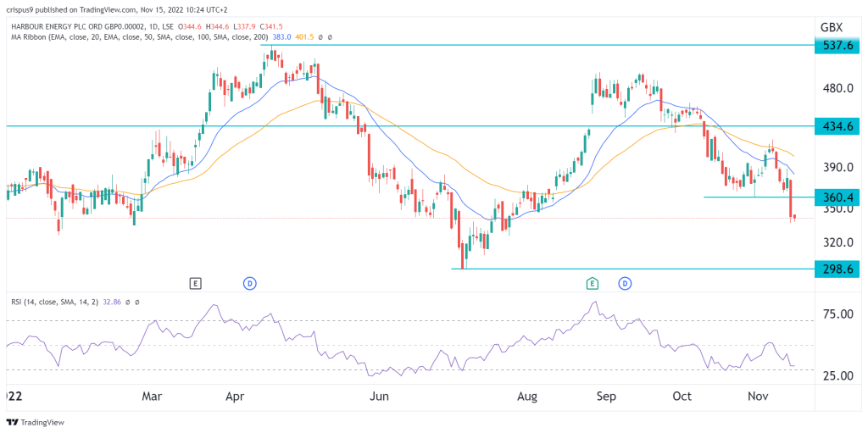Click the blue EMA value 383.0
Viewport: 868px width, 433px height.
(281, 36)
